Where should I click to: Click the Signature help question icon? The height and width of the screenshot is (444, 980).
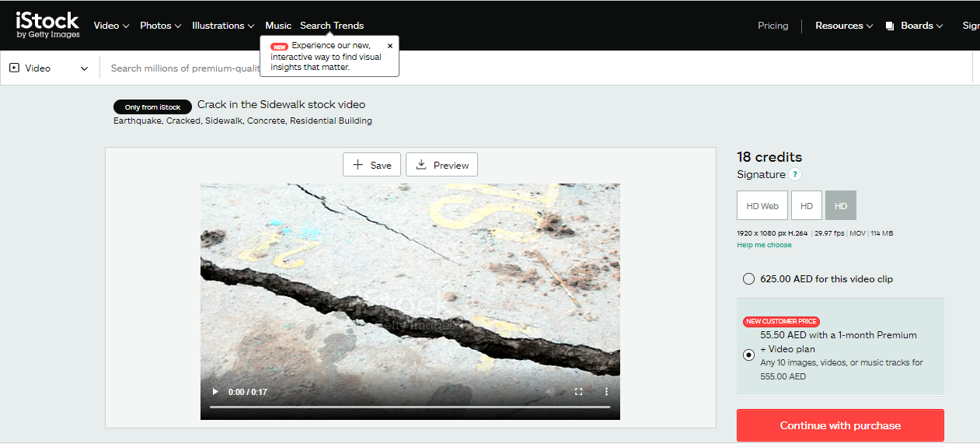click(794, 175)
